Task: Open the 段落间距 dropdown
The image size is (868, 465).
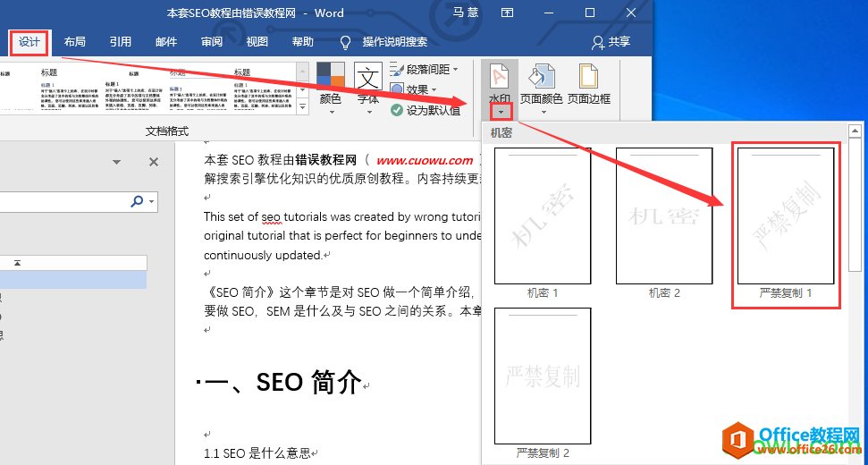Action: coord(424,70)
